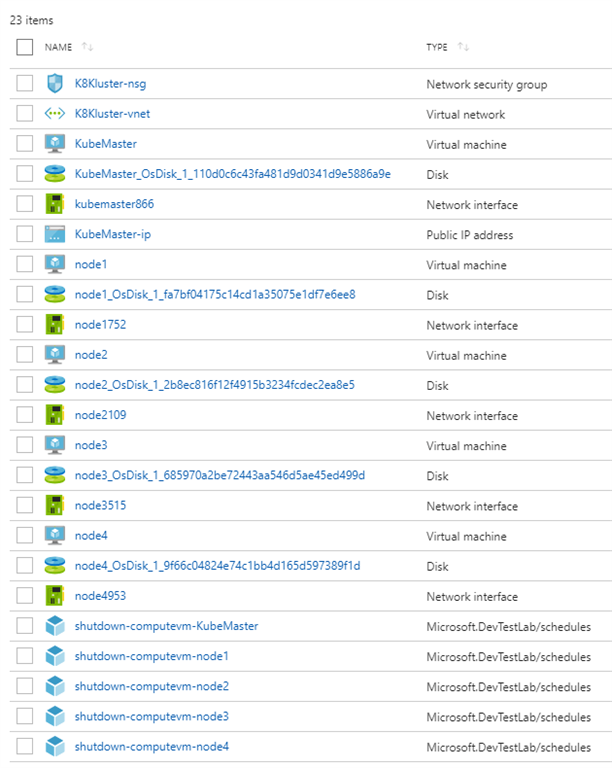
Task: Click the KubeMaster virtual machine icon
Action: (55, 144)
